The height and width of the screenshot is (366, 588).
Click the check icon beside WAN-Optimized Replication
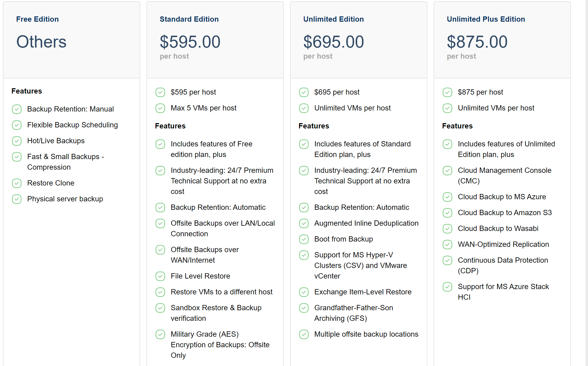click(447, 244)
